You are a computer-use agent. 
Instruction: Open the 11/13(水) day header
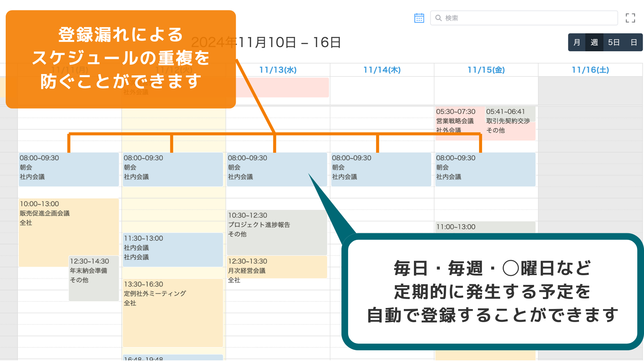(x=278, y=70)
